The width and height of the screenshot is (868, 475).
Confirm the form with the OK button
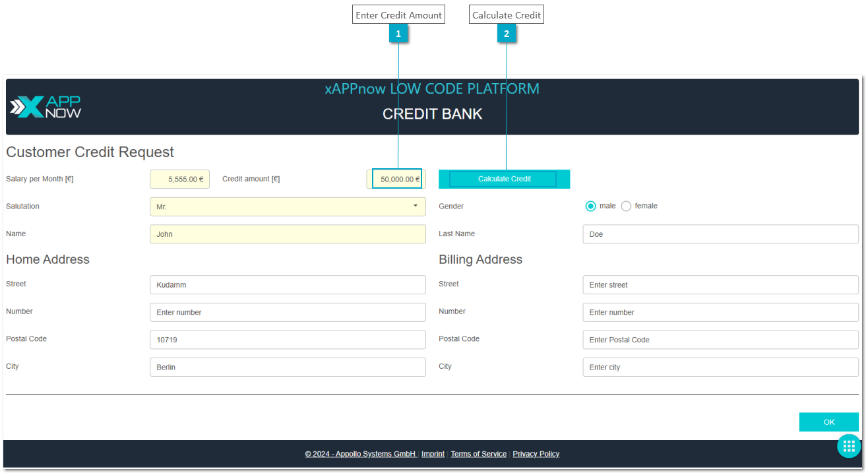click(x=828, y=422)
